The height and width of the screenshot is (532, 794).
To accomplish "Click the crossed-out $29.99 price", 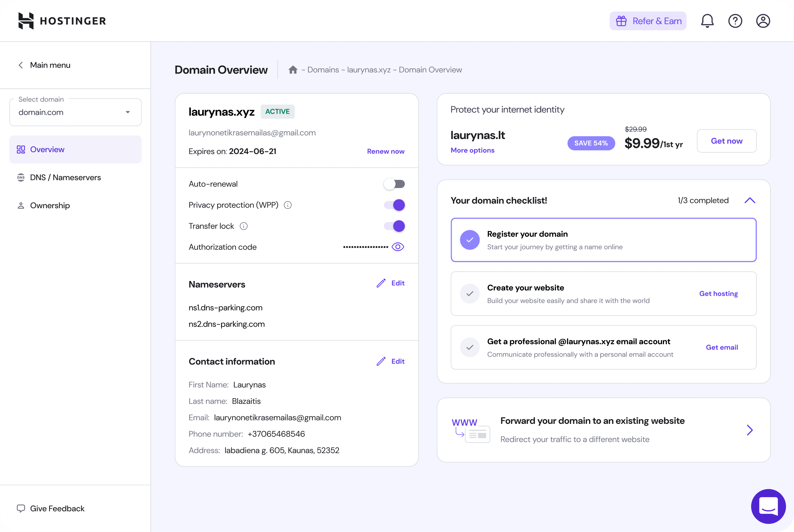I will [636, 129].
